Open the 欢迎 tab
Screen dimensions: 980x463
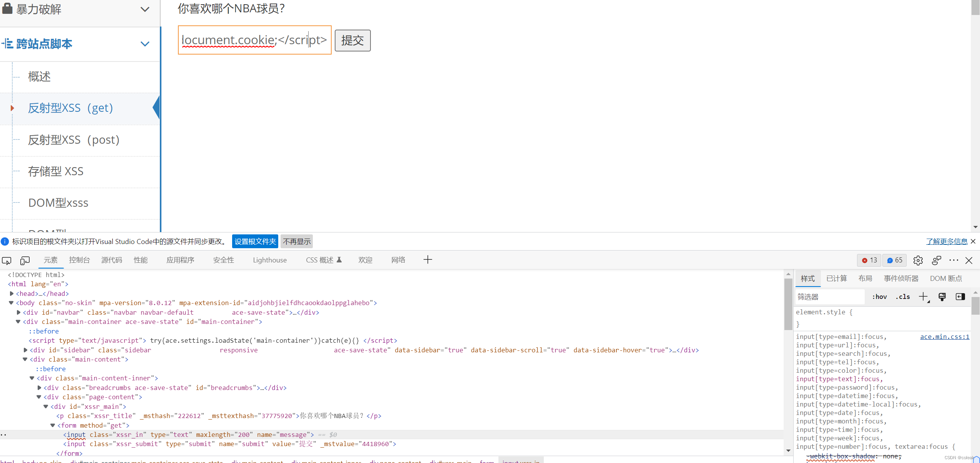coord(365,260)
